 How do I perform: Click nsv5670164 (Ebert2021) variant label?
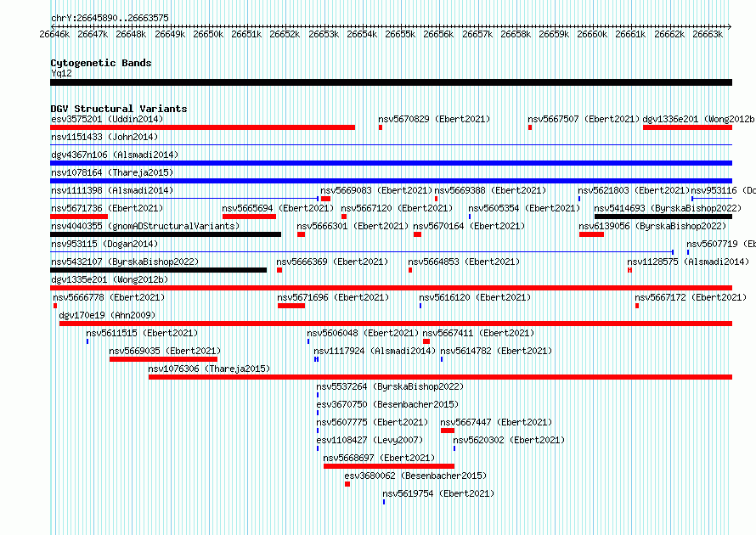tap(469, 226)
